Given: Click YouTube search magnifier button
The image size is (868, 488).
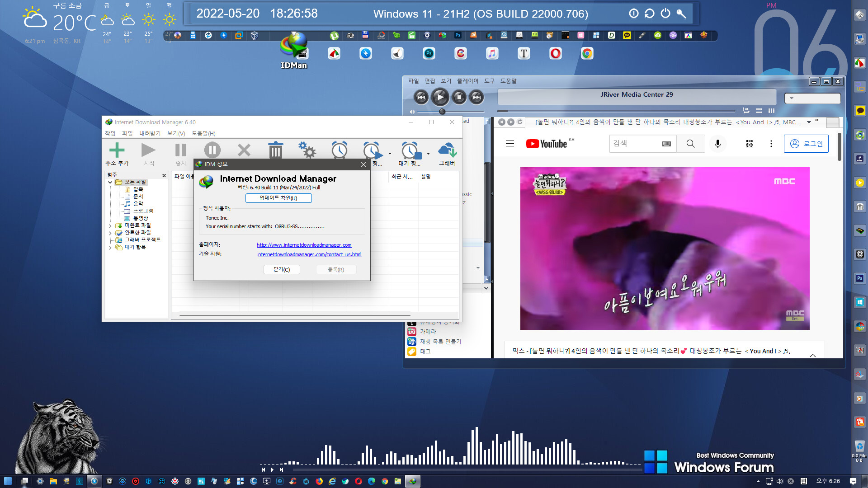Looking at the screenshot, I should [690, 144].
